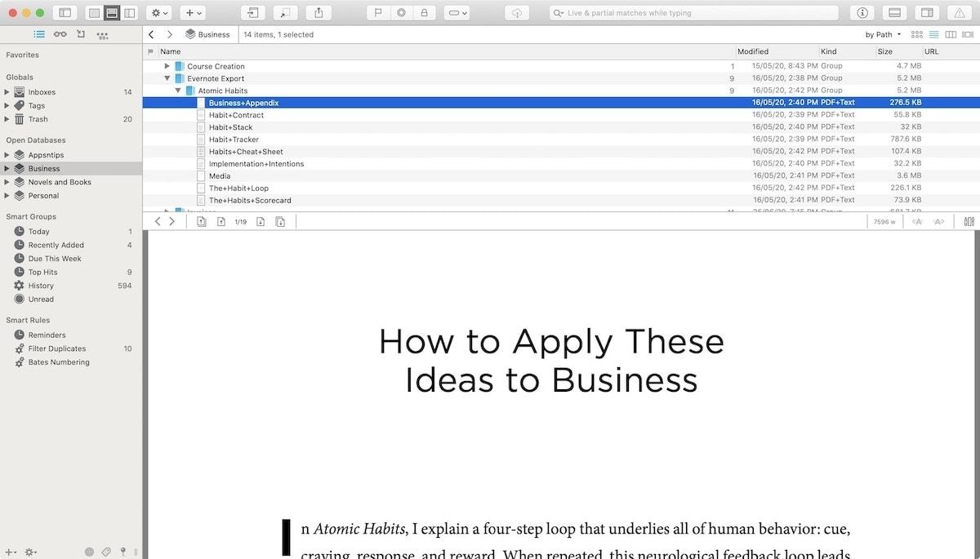Select the Habit+Tracker document

click(234, 140)
